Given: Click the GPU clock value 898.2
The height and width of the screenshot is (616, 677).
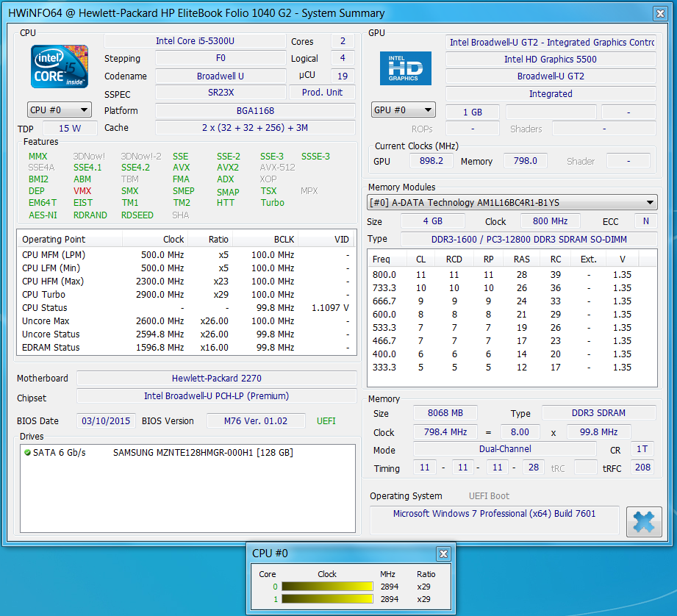Looking at the screenshot, I should pyautogui.click(x=431, y=160).
